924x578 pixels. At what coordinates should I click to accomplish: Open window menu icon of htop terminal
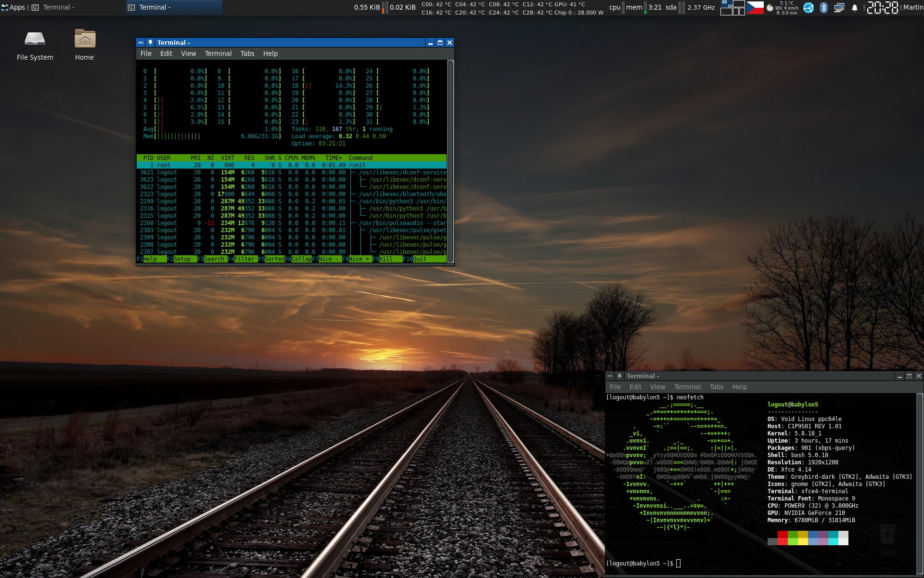(x=141, y=42)
